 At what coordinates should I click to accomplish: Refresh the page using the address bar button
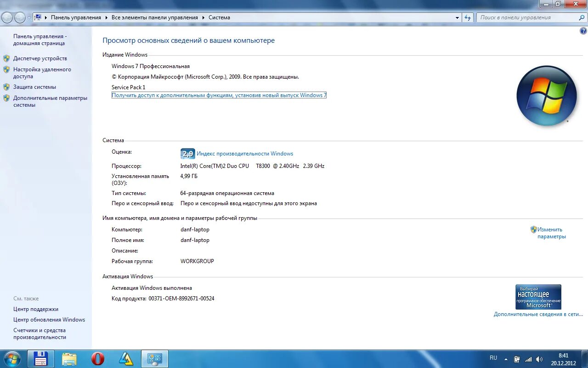point(468,17)
